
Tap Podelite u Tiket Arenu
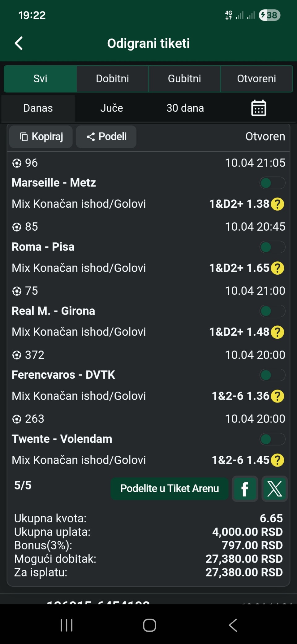(170, 489)
